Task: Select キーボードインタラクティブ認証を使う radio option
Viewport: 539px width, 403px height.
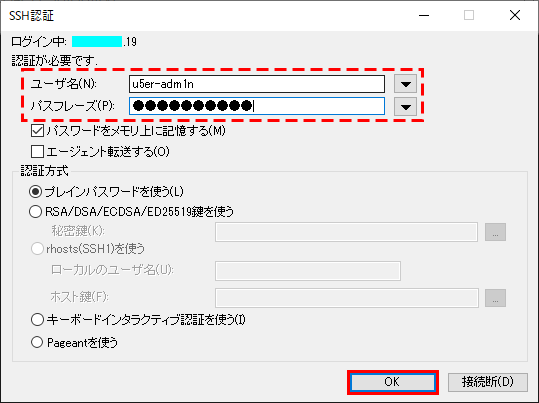Action: click(37, 319)
